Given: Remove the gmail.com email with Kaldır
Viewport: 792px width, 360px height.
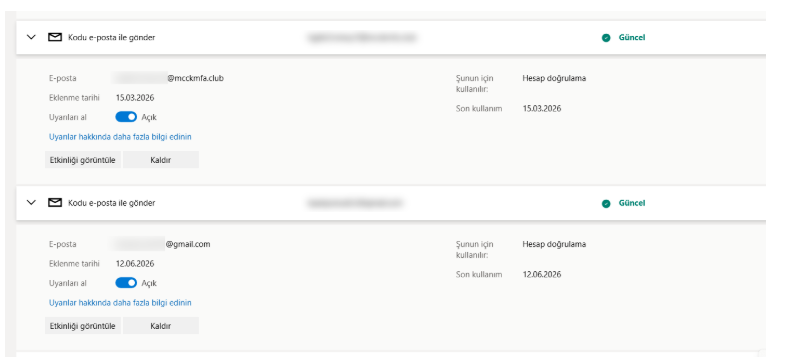Looking at the screenshot, I should [x=161, y=326].
